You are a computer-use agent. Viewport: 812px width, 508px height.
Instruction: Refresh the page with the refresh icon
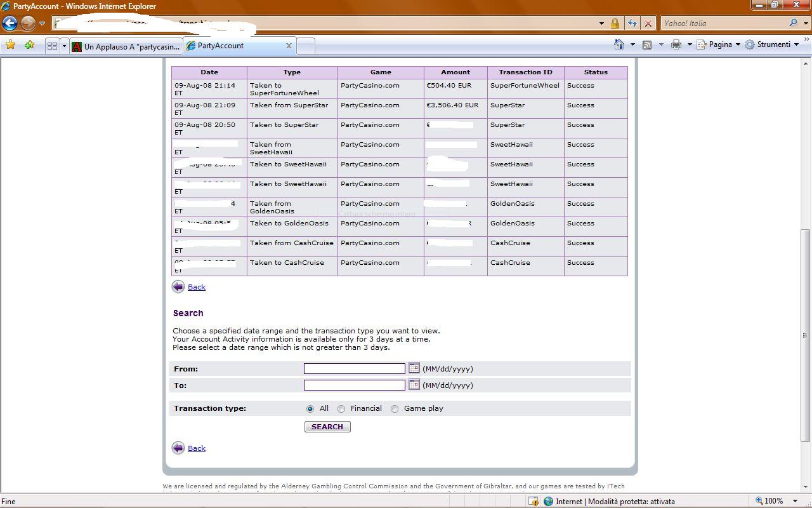(632, 23)
